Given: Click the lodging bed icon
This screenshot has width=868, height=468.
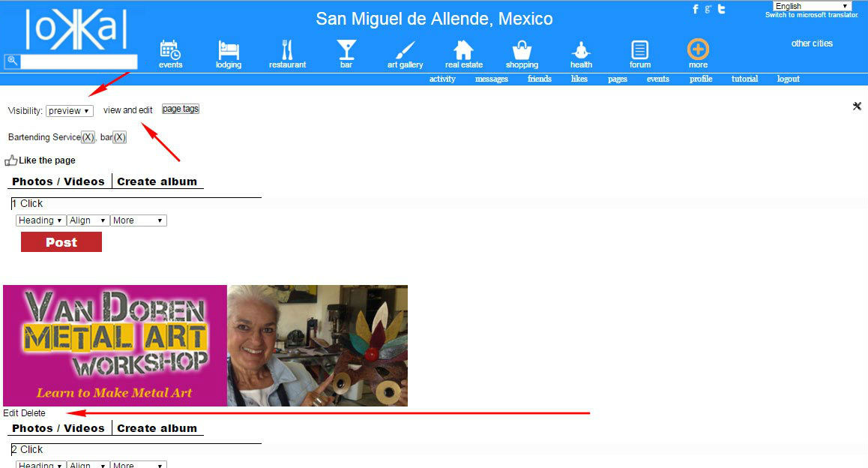Looking at the screenshot, I should 229,50.
